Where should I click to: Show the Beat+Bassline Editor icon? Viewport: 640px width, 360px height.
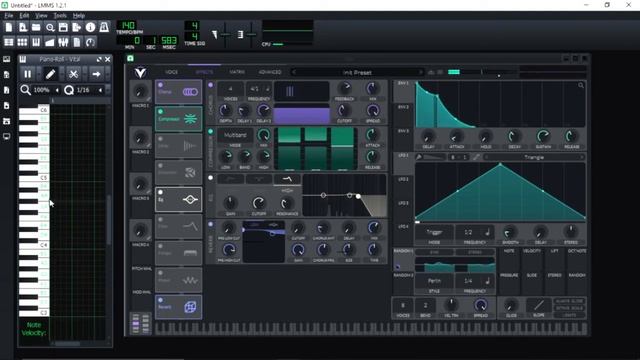pyautogui.click(x=22, y=42)
